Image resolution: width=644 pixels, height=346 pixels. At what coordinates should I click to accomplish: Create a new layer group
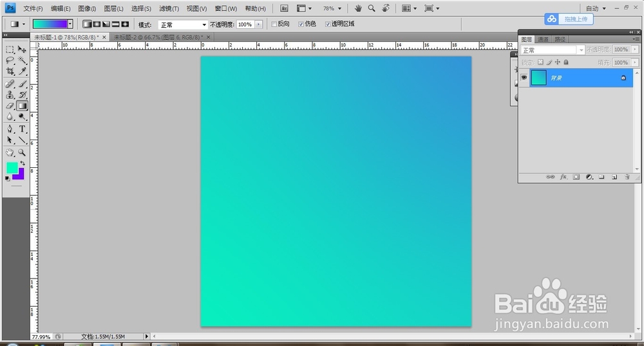601,177
